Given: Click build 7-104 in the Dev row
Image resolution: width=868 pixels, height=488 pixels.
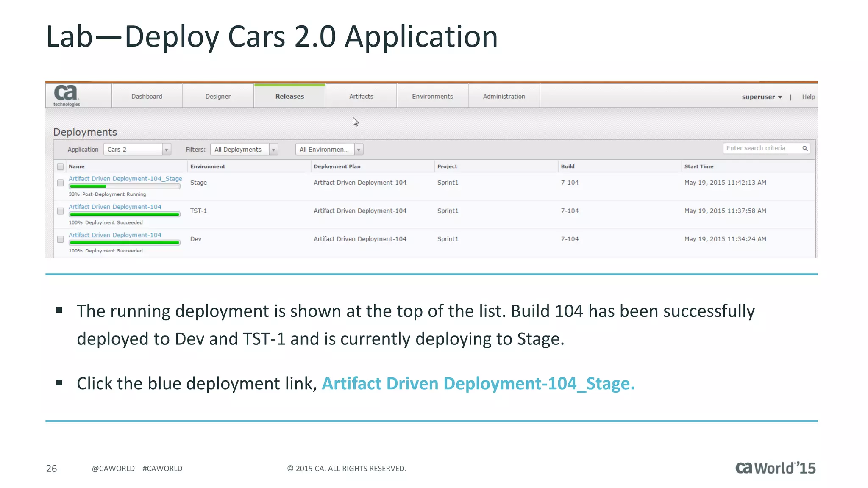Looking at the screenshot, I should point(570,239).
